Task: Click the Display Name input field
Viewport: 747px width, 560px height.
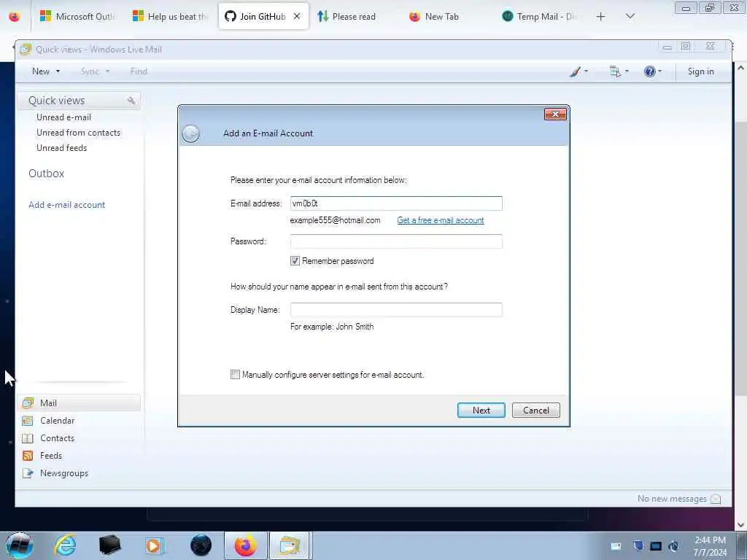Action: pyautogui.click(x=396, y=310)
